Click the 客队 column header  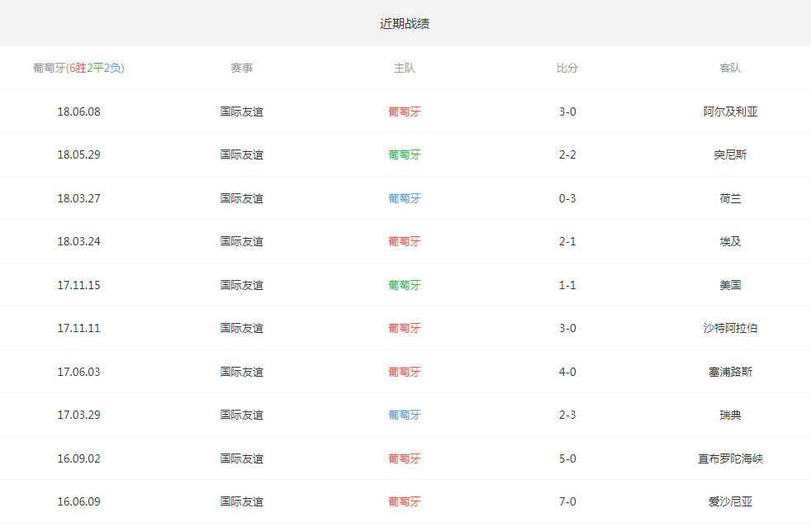[x=730, y=68]
